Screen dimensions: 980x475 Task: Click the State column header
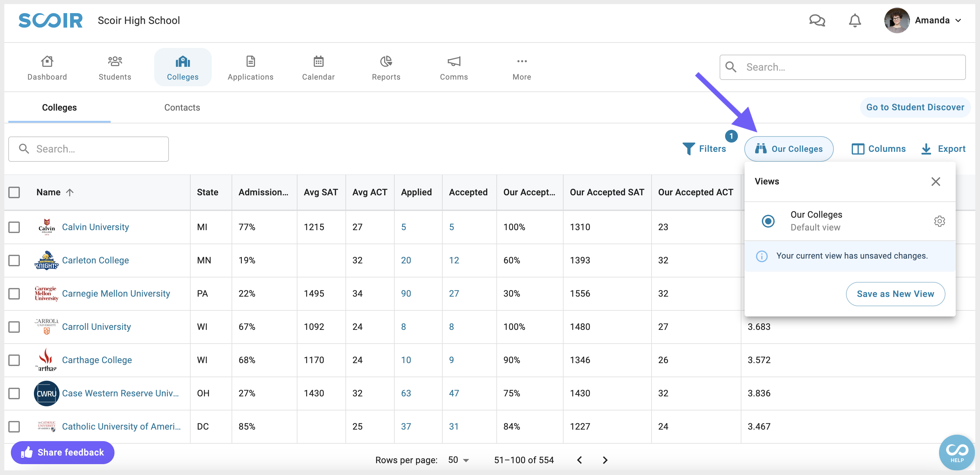coord(208,192)
